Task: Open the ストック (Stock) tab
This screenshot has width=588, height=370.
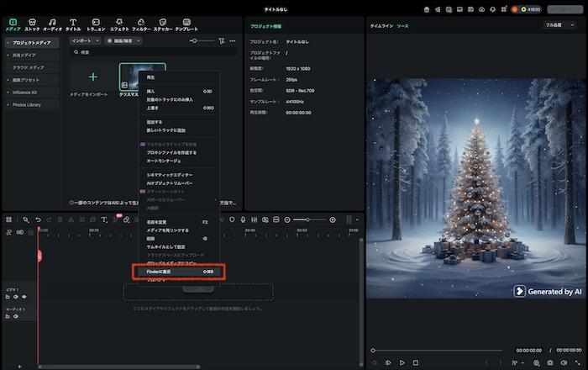Action: coord(32,24)
